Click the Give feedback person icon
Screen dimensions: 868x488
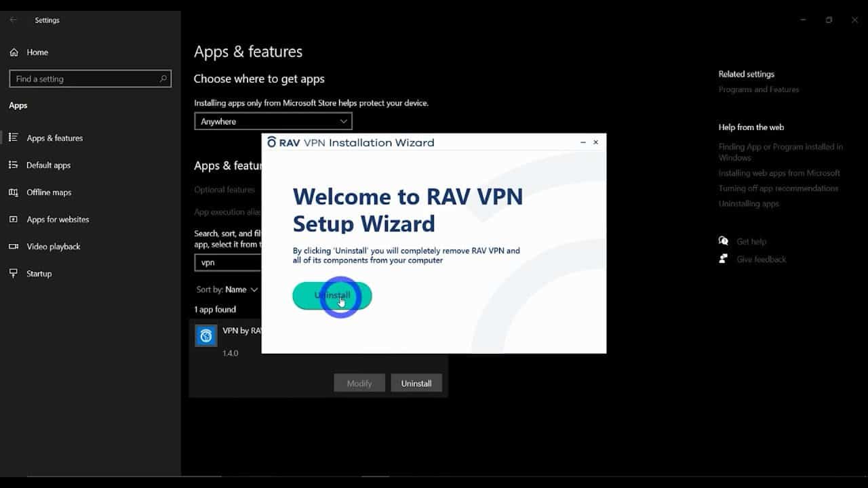(x=724, y=259)
